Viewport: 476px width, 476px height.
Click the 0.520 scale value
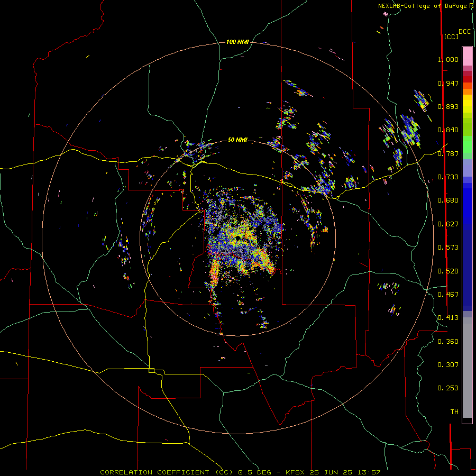coord(448,271)
